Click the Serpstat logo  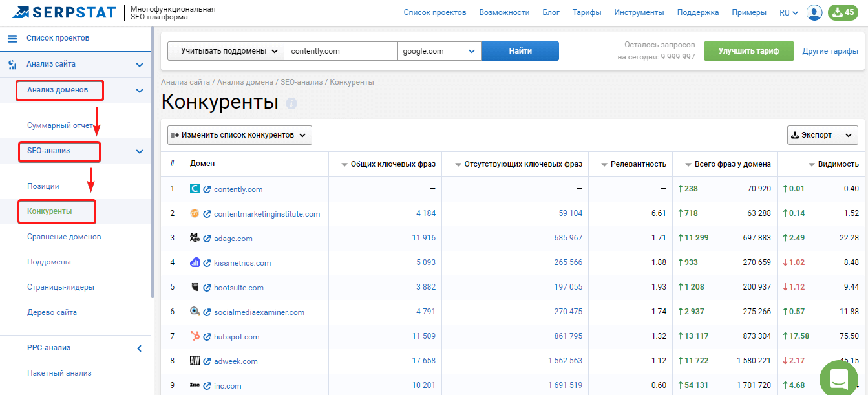coord(64,12)
